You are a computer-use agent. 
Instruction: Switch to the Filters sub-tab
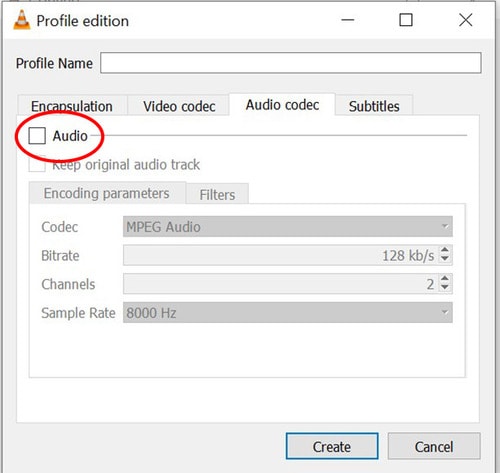pyautogui.click(x=217, y=194)
